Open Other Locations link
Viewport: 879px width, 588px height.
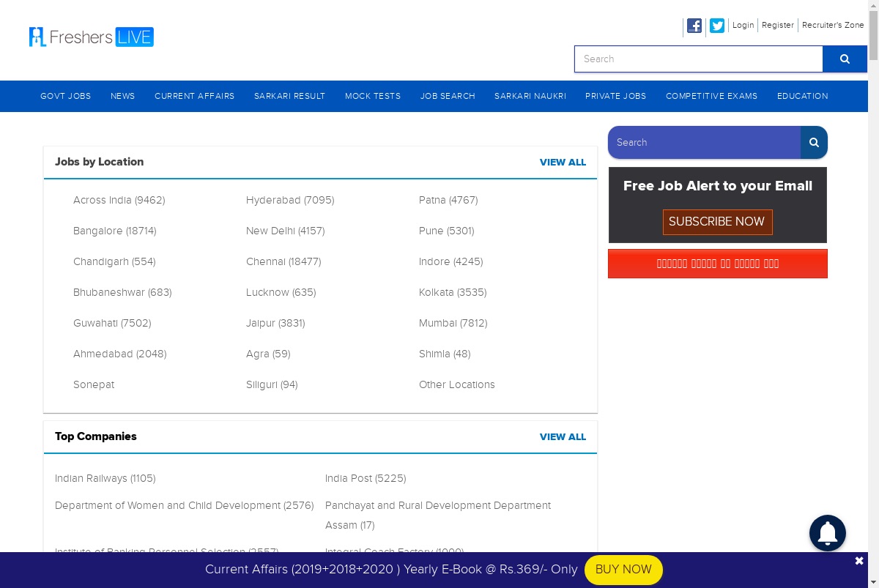coord(457,384)
